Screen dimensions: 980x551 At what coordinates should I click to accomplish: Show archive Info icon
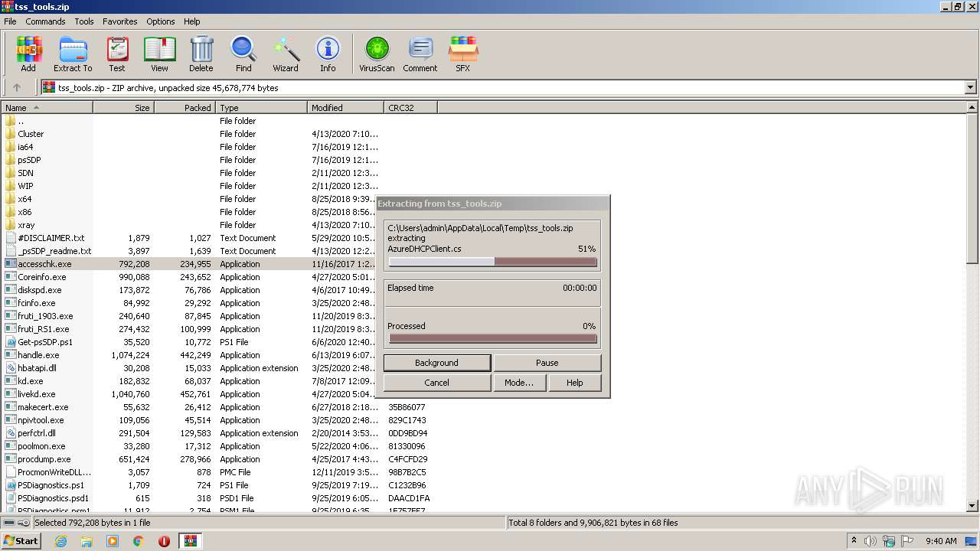coord(328,54)
